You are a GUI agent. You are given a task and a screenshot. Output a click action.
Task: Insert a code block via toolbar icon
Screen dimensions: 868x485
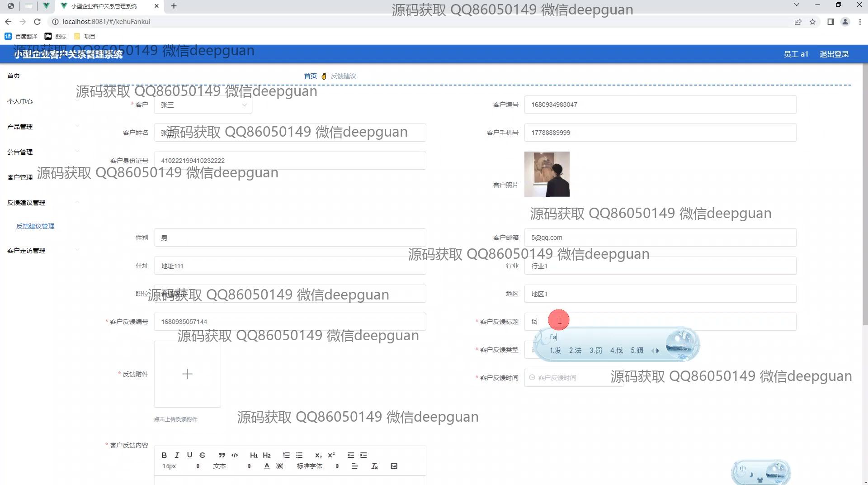(235, 455)
